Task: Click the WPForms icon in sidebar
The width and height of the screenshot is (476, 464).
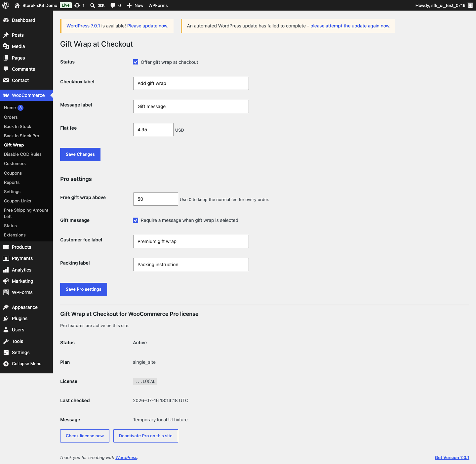Action: (x=6, y=292)
